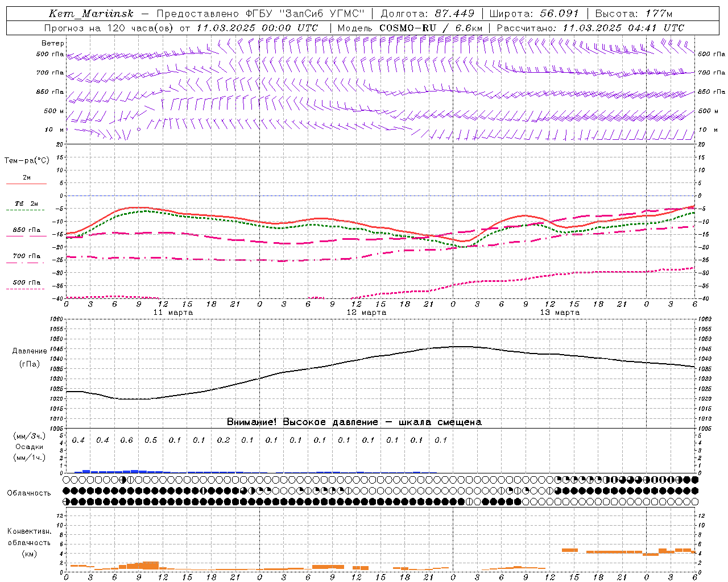The image size is (728, 582).
Task: Click the dashed legend line under Td 2м
Action: coord(26,210)
